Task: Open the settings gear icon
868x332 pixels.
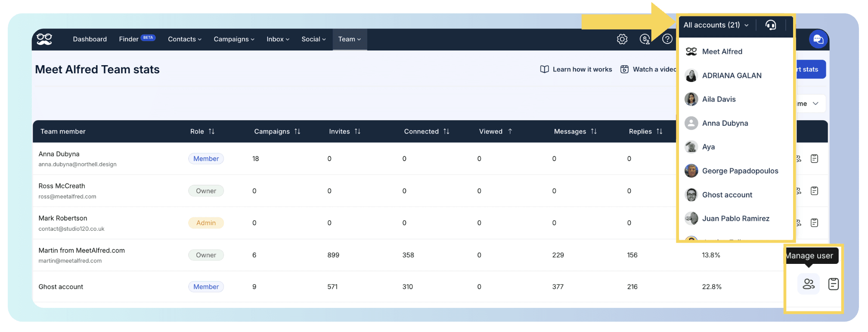Action: pos(622,39)
